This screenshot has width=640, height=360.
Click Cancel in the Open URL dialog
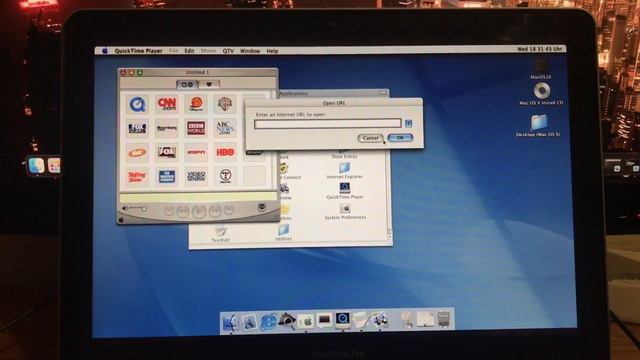pos(370,138)
